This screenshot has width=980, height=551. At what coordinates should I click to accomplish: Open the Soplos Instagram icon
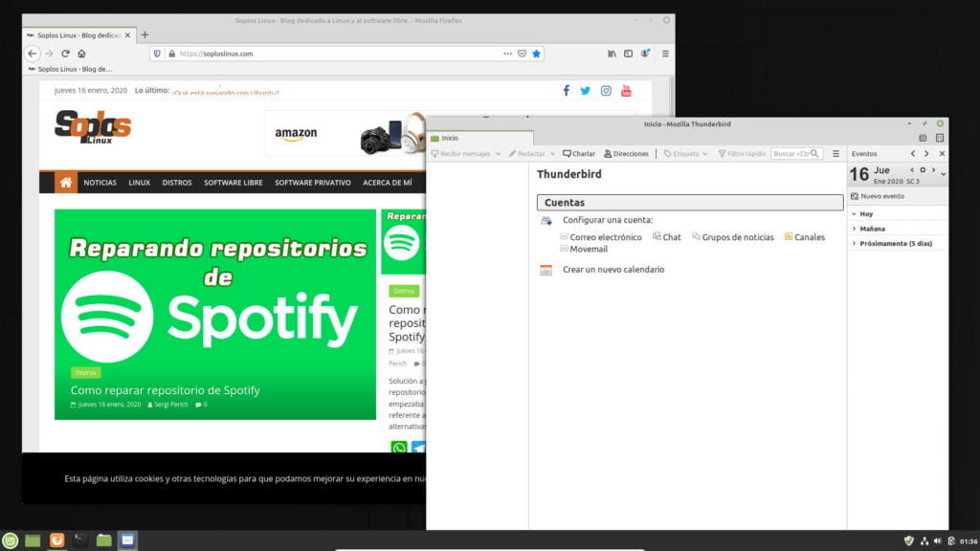click(x=606, y=91)
